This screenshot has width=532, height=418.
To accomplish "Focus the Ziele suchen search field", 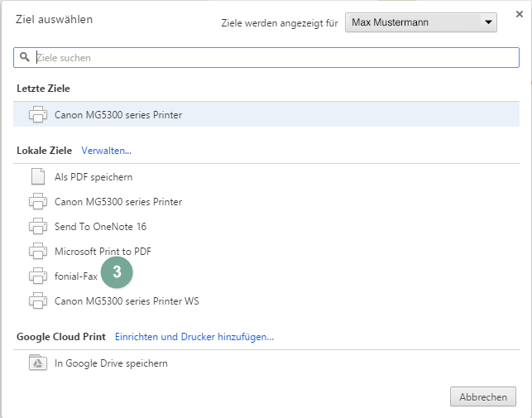I will (x=266, y=57).
